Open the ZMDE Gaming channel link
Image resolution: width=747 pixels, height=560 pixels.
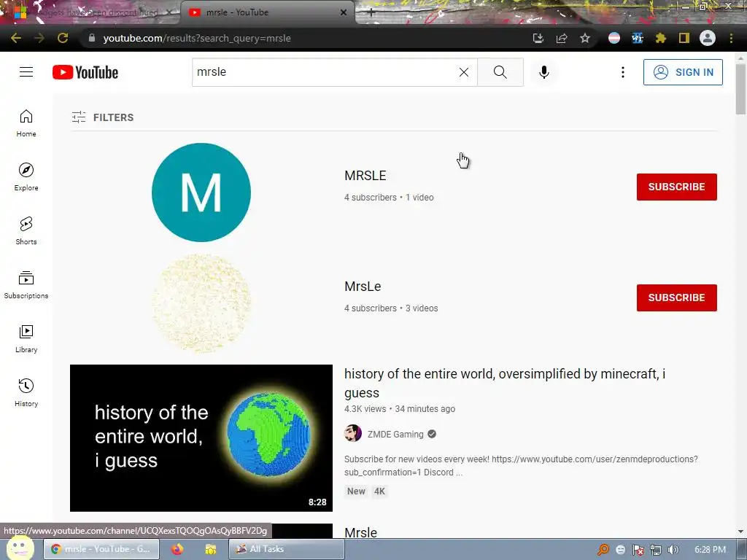(395, 435)
